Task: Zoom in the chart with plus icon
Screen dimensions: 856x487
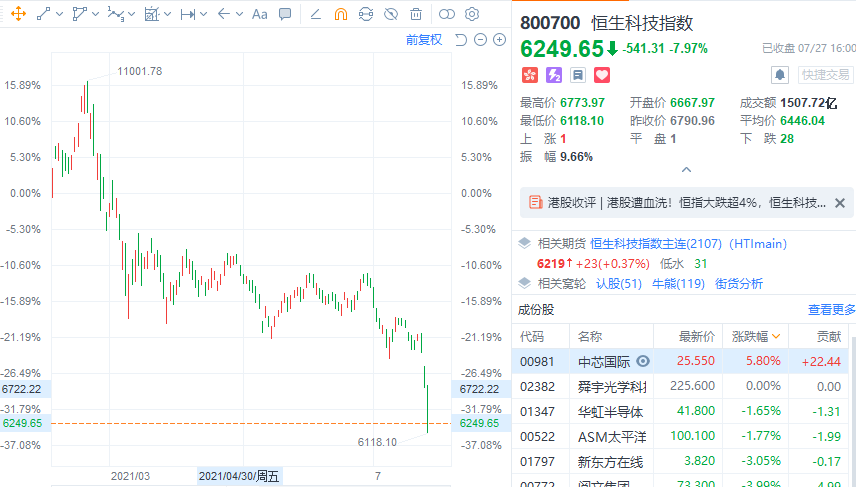Action: point(498,39)
